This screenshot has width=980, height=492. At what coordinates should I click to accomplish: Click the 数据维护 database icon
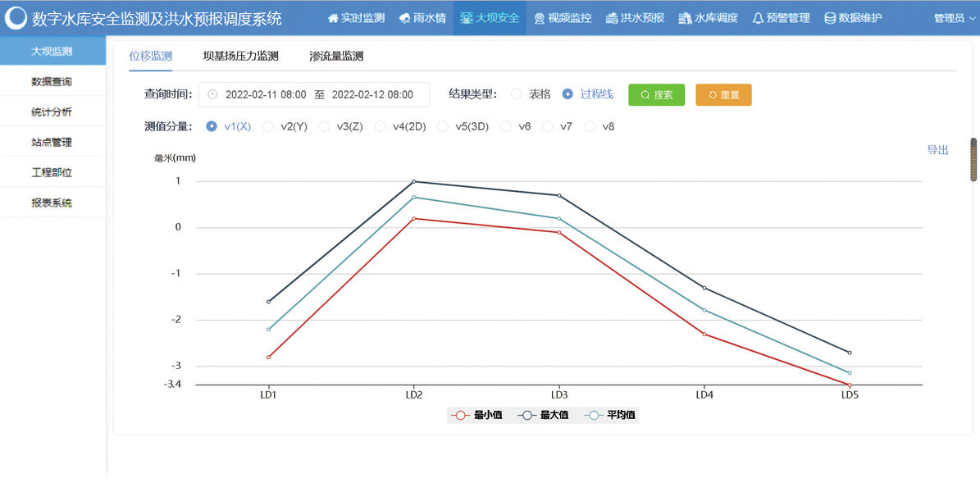coord(830,18)
